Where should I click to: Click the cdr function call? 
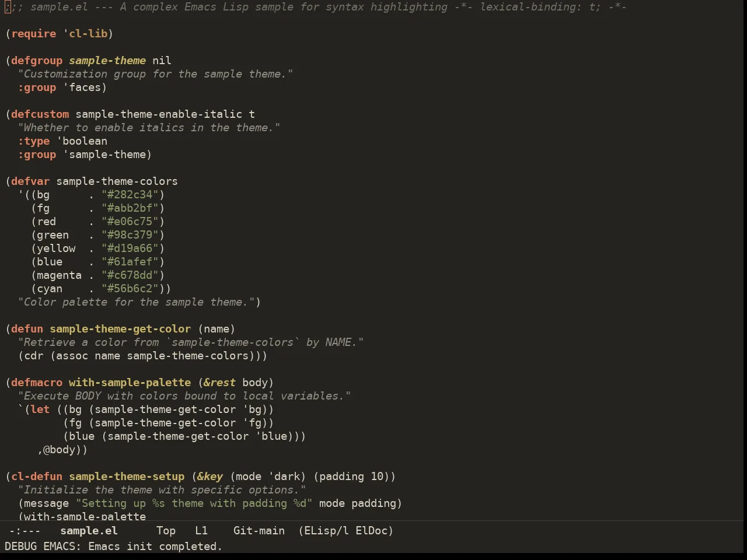pyautogui.click(x=34, y=356)
